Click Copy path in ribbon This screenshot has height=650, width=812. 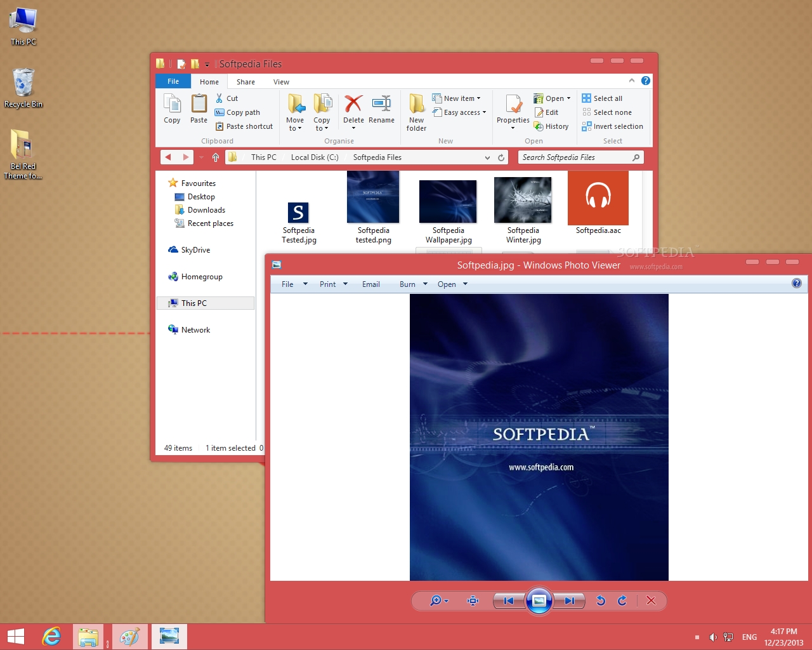point(237,112)
